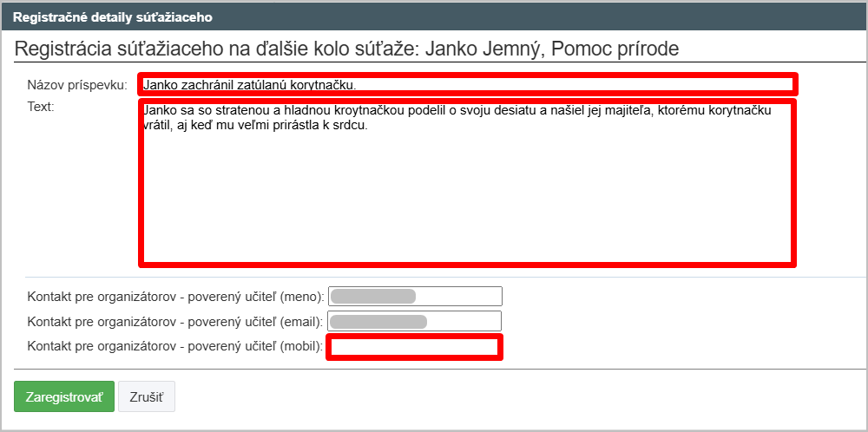Click the Registračné detaily súťažiaceho title bar
Viewport: 868px width, 432px height.
(x=113, y=16)
